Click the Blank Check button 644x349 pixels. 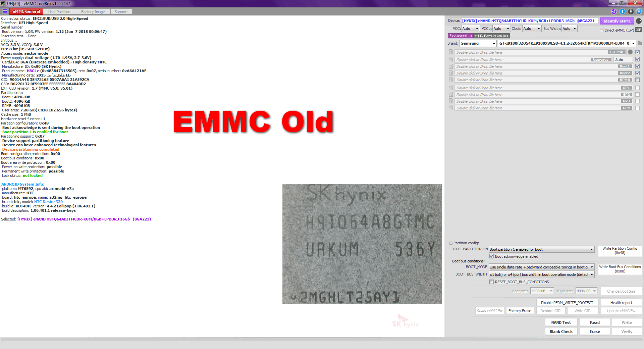[x=561, y=332]
